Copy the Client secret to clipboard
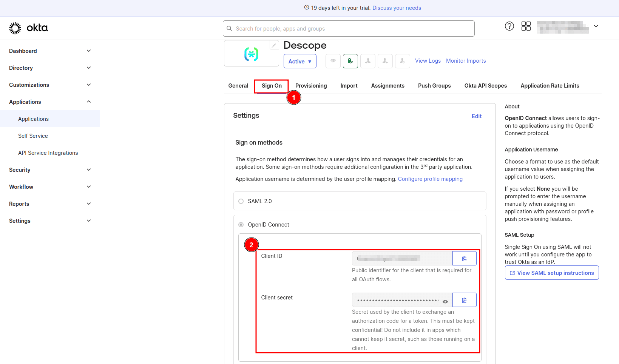Screen dimensions: 619x364 [464, 300]
